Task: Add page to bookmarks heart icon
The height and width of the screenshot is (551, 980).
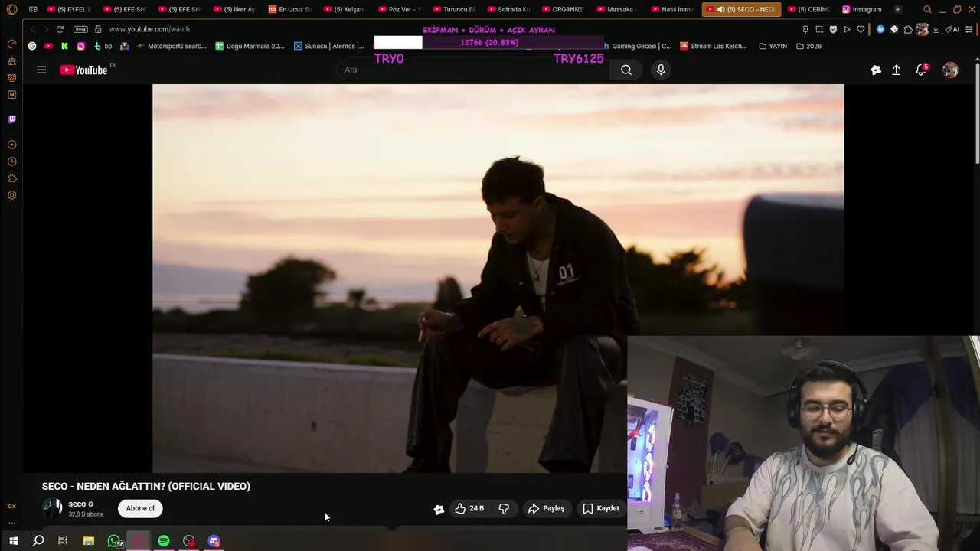Action: [861, 29]
